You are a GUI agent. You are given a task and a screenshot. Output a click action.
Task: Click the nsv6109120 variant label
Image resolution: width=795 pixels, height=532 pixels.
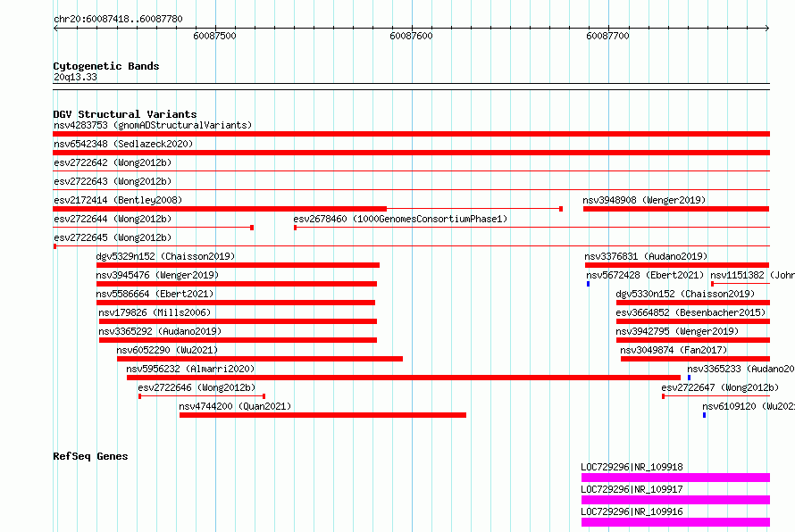[749, 406]
